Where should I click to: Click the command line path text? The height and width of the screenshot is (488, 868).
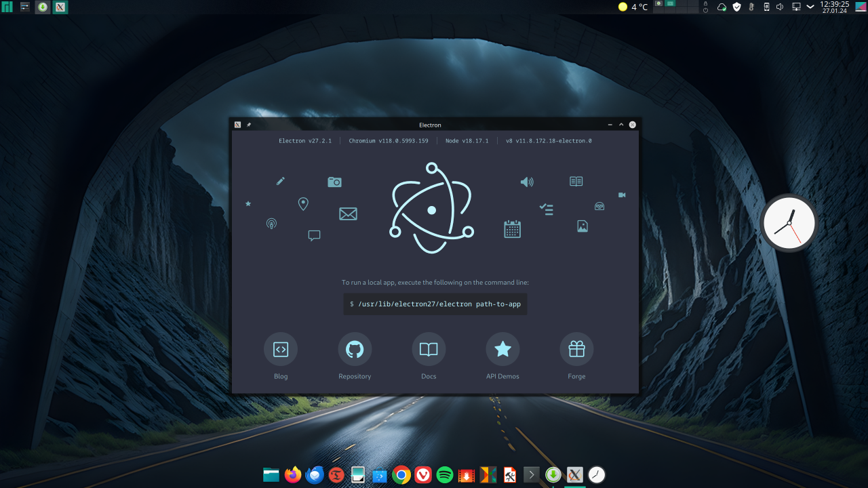(x=439, y=304)
